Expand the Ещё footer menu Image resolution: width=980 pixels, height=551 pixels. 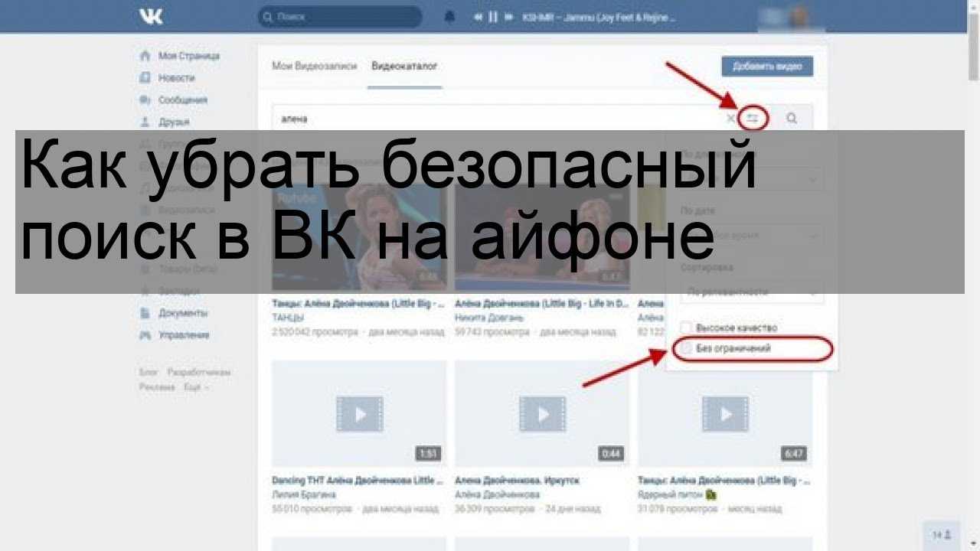(x=195, y=387)
